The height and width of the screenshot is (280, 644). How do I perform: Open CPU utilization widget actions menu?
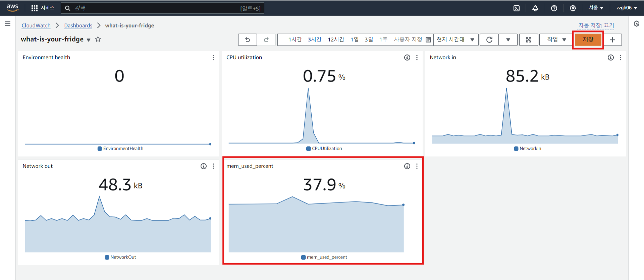pyautogui.click(x=417, y=58)
